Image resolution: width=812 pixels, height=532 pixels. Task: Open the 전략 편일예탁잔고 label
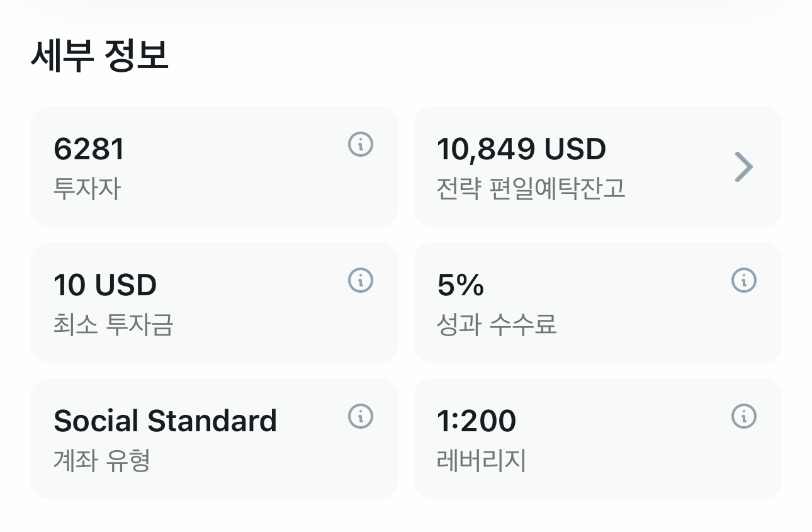pos(531,188)
